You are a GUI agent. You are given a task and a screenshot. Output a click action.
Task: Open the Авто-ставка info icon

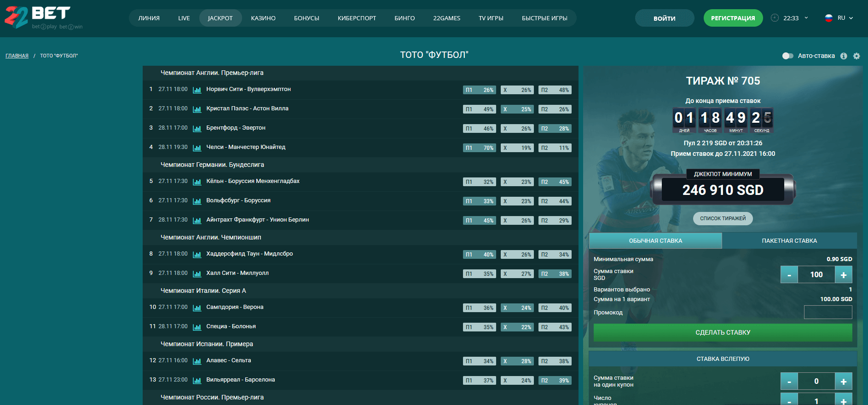coord(844,56)
